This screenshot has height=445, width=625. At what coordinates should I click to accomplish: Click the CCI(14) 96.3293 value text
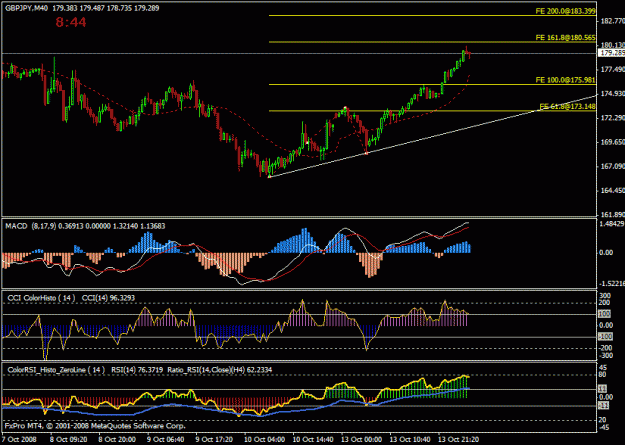point(107,298)
